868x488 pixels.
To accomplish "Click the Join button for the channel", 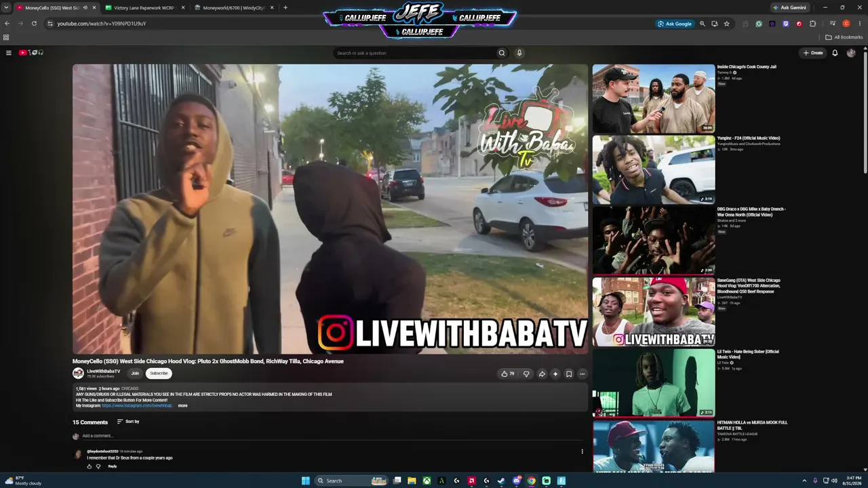I will [135, 373].
